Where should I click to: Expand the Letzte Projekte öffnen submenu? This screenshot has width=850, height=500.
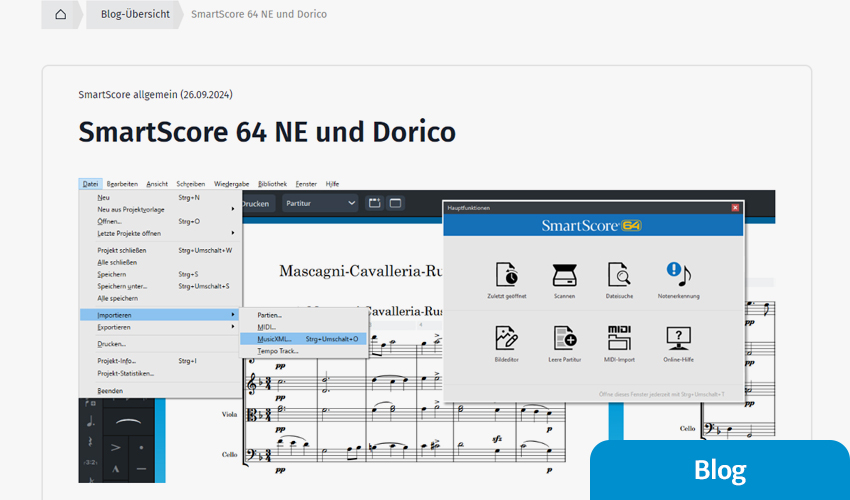[x=160, y=233]
